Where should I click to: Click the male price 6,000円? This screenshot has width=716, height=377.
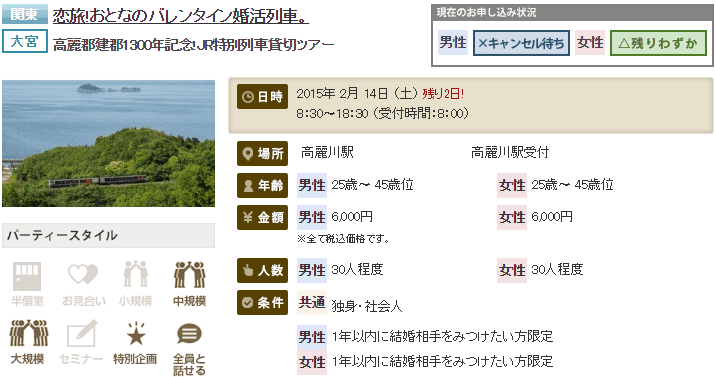[x=352, y=217]
